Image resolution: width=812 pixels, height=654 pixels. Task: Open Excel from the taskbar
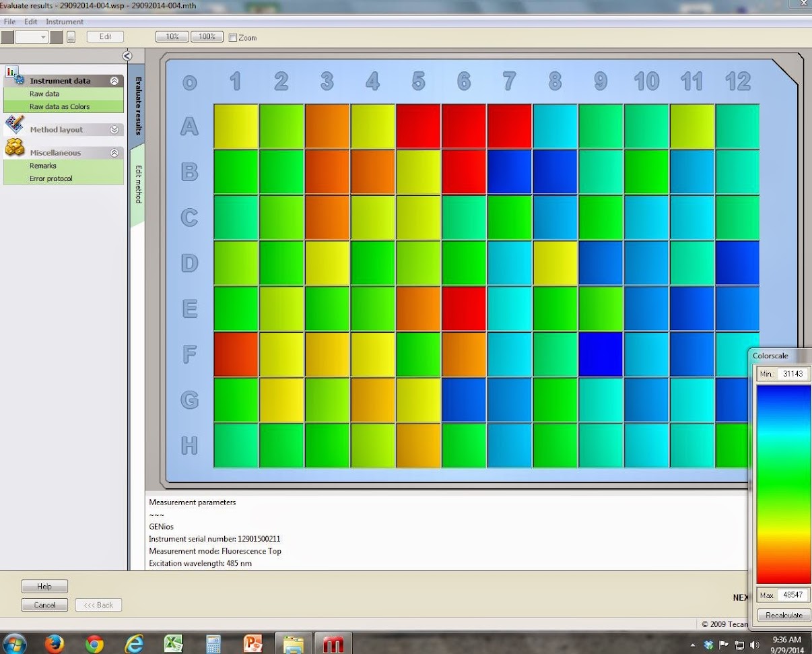[174, 643]
